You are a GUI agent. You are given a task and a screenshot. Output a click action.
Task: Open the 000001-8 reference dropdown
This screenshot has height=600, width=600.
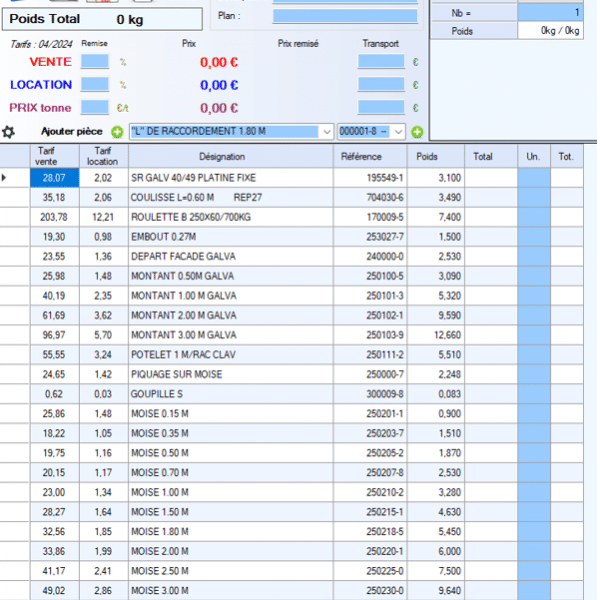pyautogui.click(x=398, y=132)
